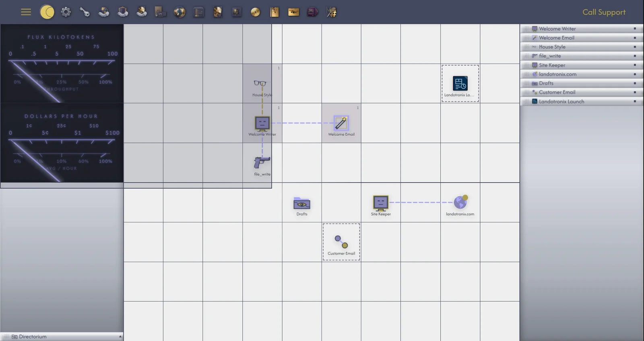Screen dimensions: 644x341
Task: Open the gear settings icon in toolbar
Action: (66, 12)
